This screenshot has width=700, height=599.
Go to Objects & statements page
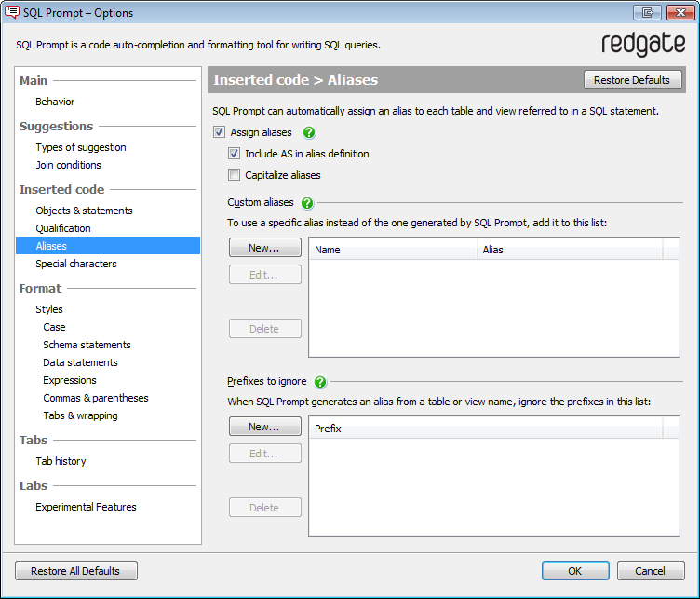(x=84, y=211)
